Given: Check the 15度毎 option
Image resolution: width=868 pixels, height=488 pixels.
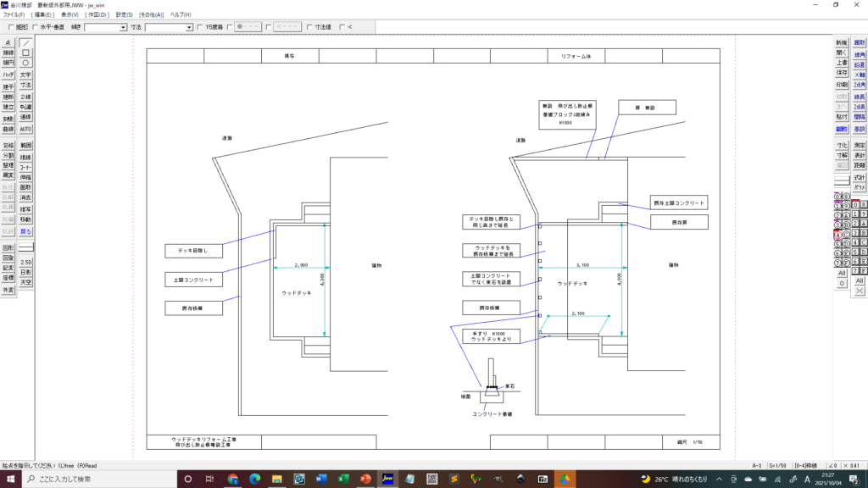Looking at the screenshot, I should [199, 27].
